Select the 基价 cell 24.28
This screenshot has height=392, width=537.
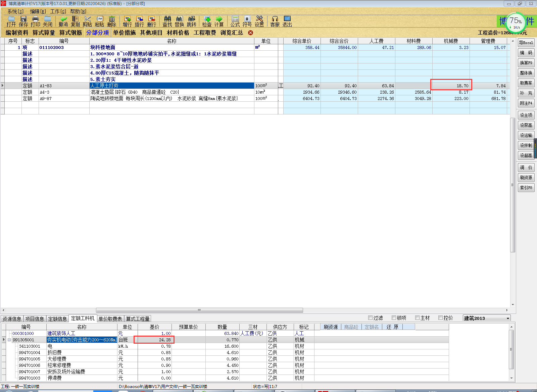[154, 340]
